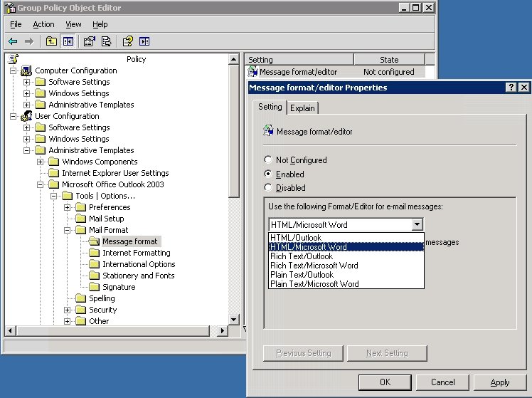Image resolution: width=532 pixels, height=398 pixels.
Task: Choose highlighted HTML/Microsoft Word list option
Action: pos(346,247)
